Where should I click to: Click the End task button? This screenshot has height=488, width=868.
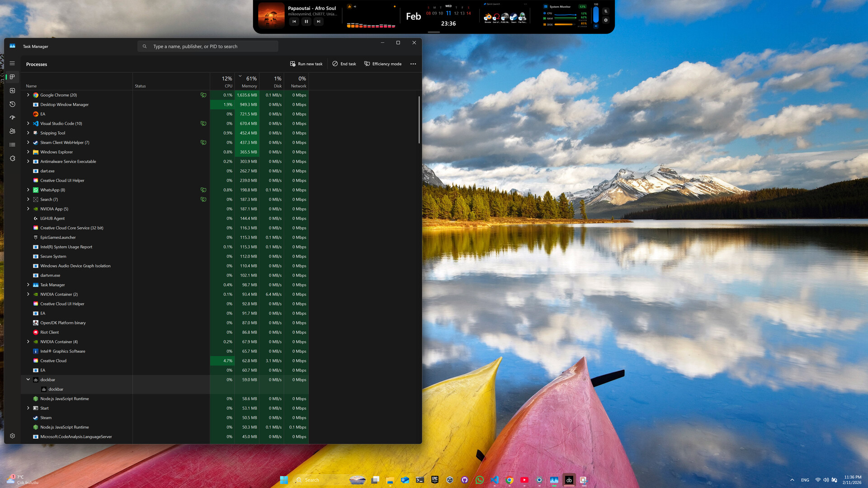point(344,64)
